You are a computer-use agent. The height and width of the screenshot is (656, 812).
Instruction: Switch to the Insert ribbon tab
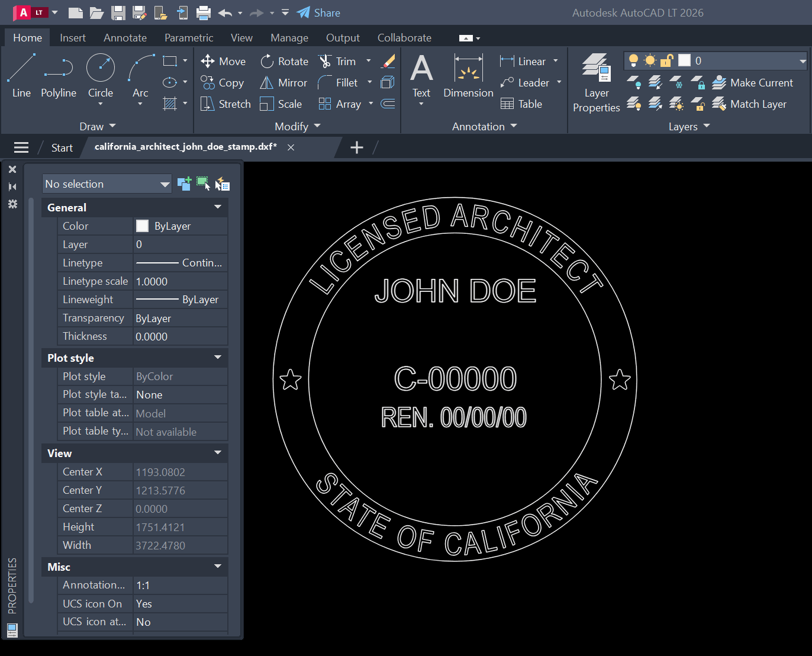pyautogui.click(x=73, y=37)
